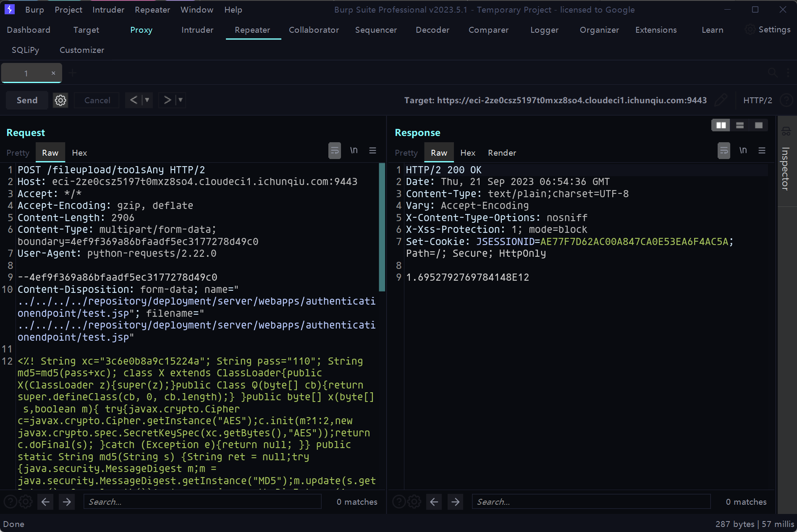Open the Customizer tab
This screenshot has height=532, width=797.
pyautogui.click(x=82, y=50)
